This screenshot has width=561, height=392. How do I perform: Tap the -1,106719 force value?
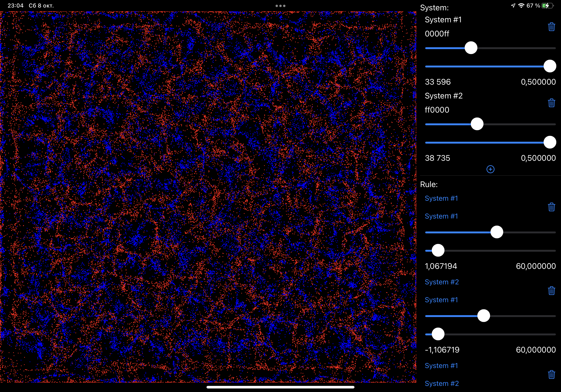442,350
